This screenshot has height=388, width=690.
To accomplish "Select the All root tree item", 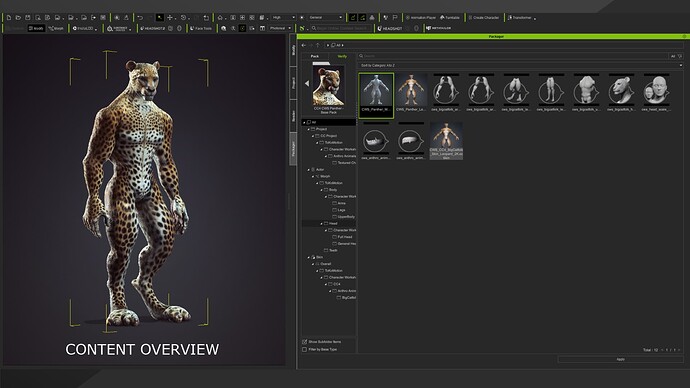I will 329,122.
